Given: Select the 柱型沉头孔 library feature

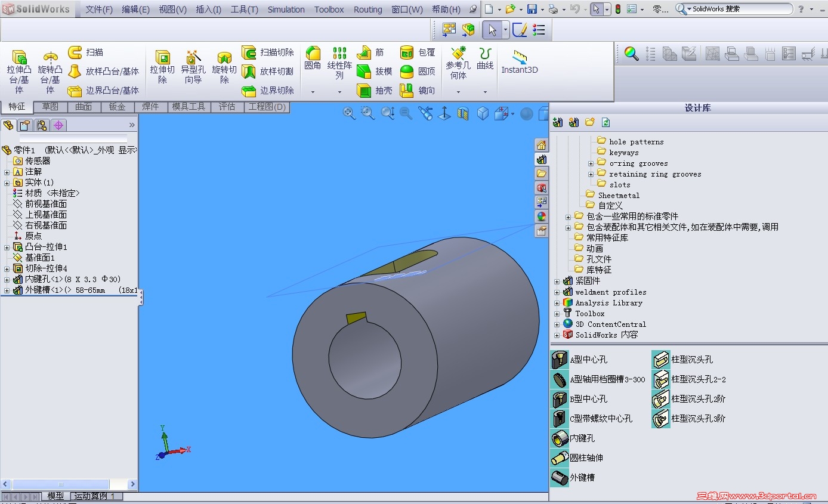Looking at the screenshot, I should tap(682, 360).
